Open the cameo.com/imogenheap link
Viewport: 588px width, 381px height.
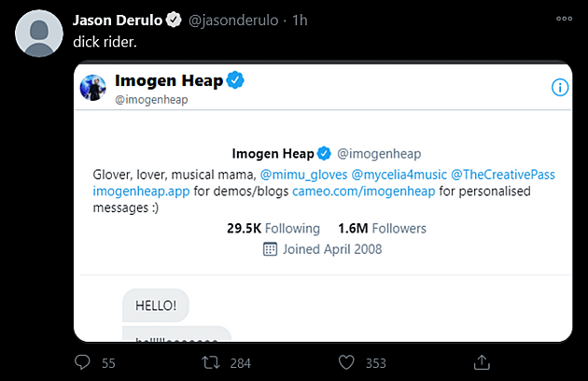(x=364, y=191)
